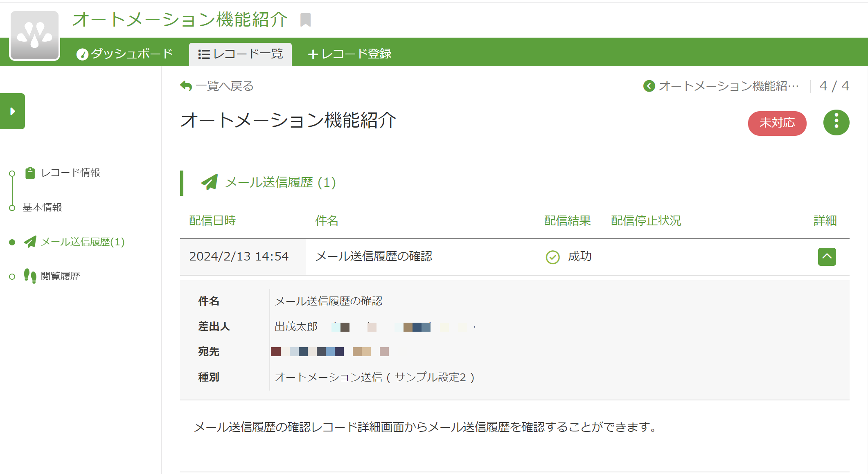Select レコード情報 in the sidebar
868x474 pixels.
click(x=70, y=173)
